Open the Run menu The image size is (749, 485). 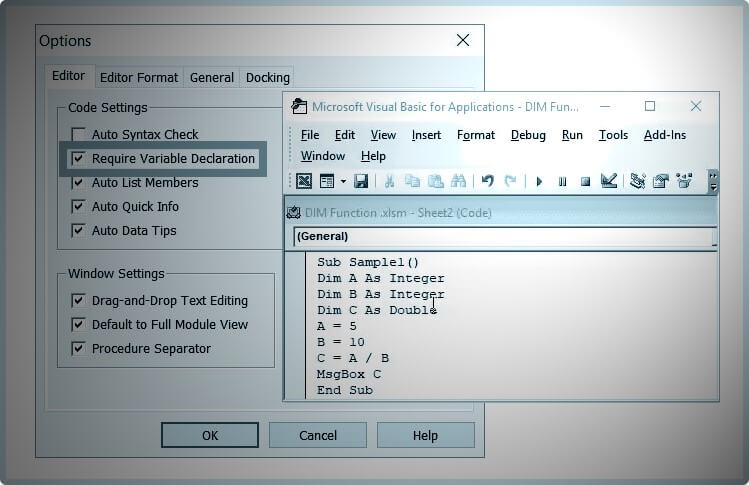572,135
